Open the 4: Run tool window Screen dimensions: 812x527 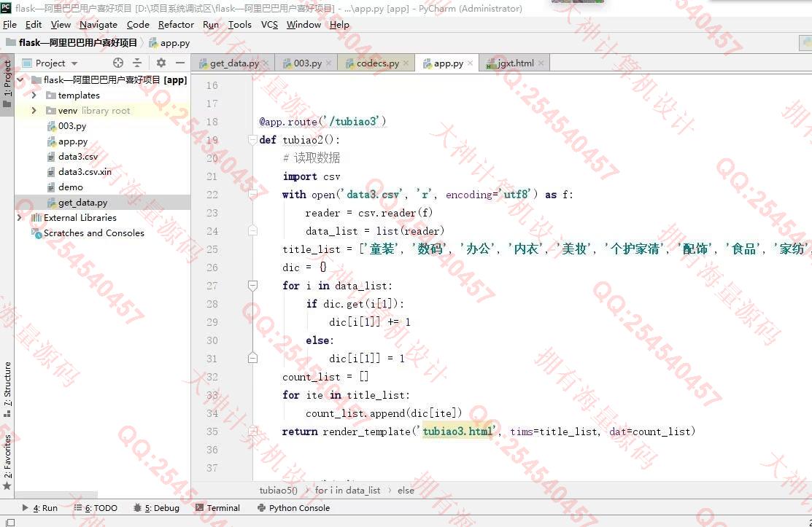pos(40,508)
